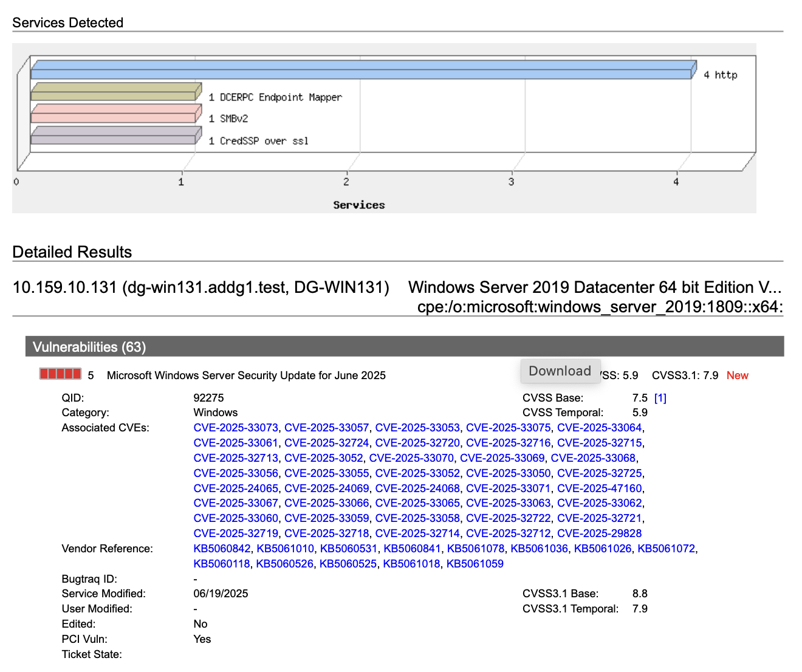The width and height of the screenshot is (802, 672).
Task: Open CVE-2025-33058 link
Action: coord(417,518)
